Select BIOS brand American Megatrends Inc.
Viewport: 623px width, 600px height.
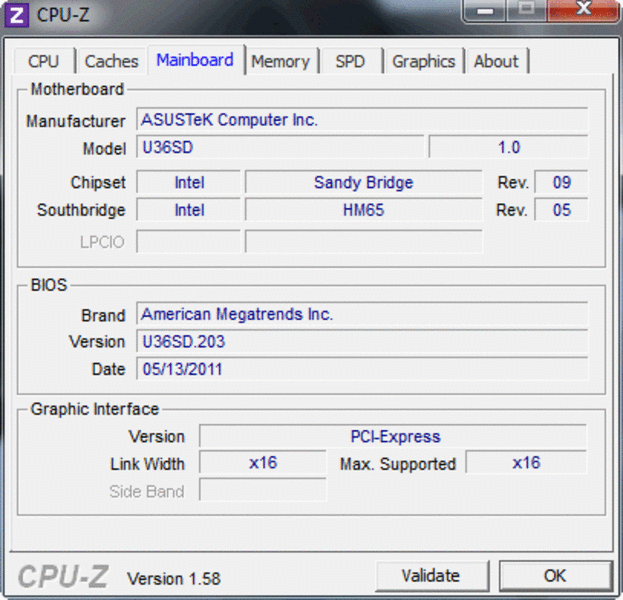(362, 314)
